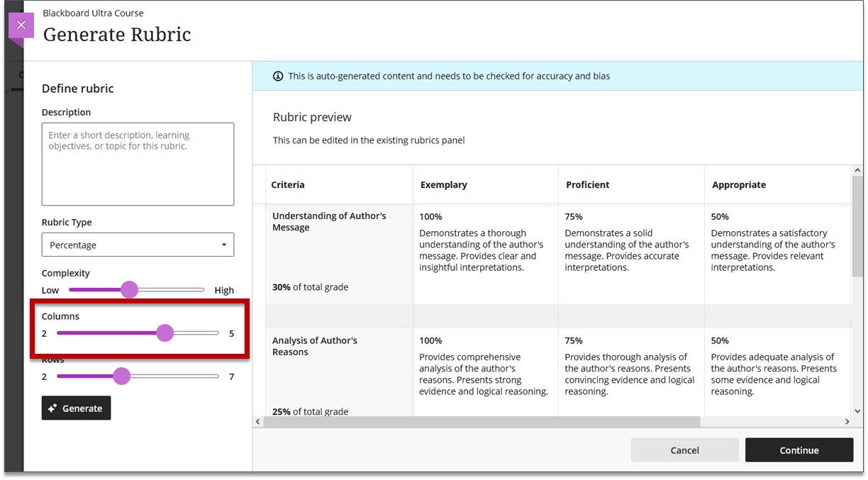Close the Generate Rubric panel
The height and width of the screenshot is (480, 868).
[x=21, y=25]
